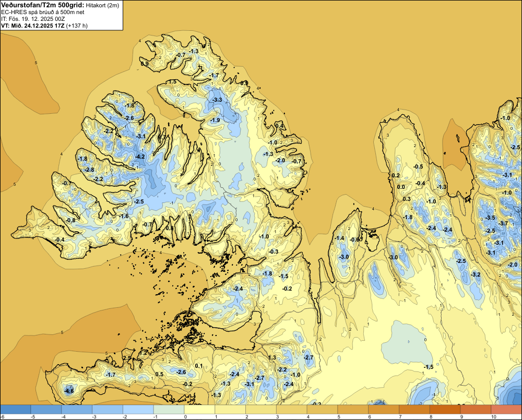Click the '-2.6' value below '-1.8' in the northwest

point(129,118)
